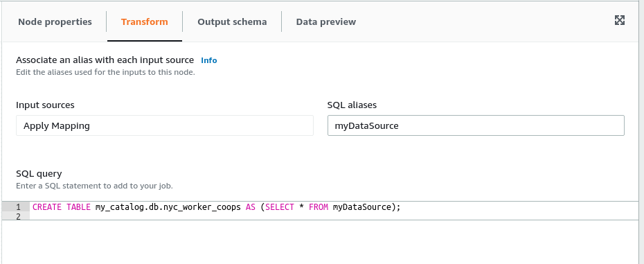
Task: Click the asterisk in the SELECT clause
Action: pos(301,207)
